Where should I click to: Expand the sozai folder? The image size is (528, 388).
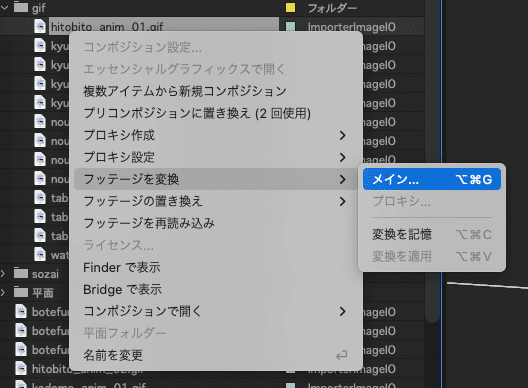(3, 273)
